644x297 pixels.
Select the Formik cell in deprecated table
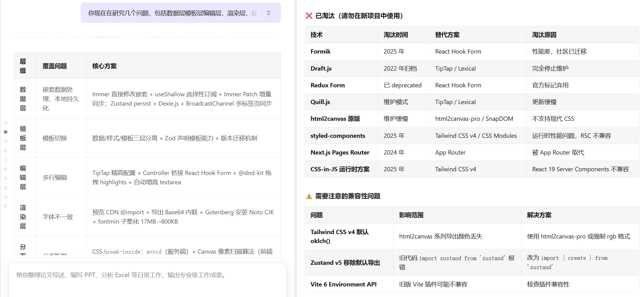(x=320, y=51)
